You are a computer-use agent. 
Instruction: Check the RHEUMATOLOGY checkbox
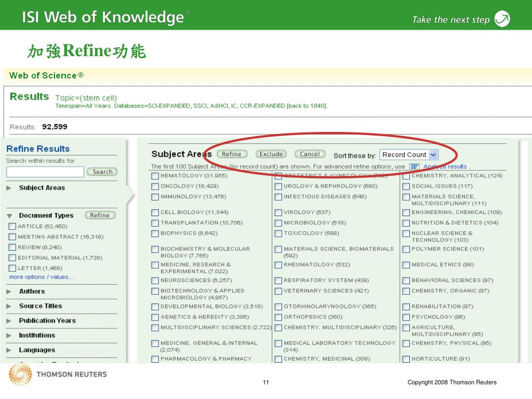(x=278, y=264)
